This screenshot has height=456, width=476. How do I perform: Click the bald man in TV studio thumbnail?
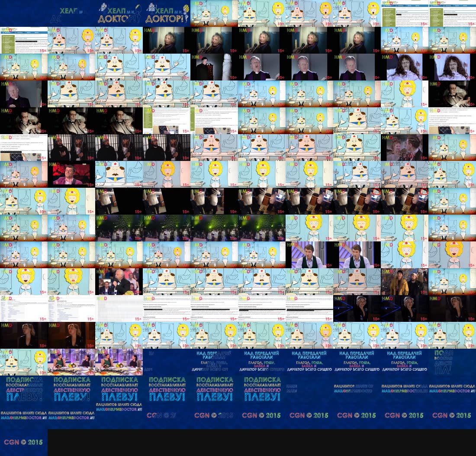pos(119,282)
